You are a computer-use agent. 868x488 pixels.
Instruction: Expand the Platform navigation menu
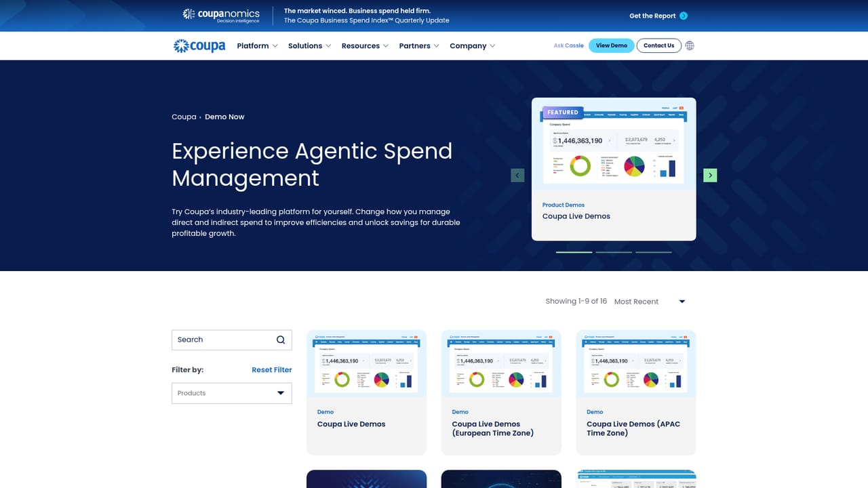coord(258,46)
